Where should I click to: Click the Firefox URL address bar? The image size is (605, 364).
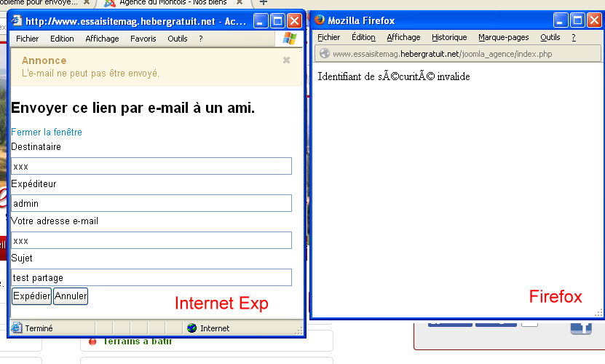[459, 53]
